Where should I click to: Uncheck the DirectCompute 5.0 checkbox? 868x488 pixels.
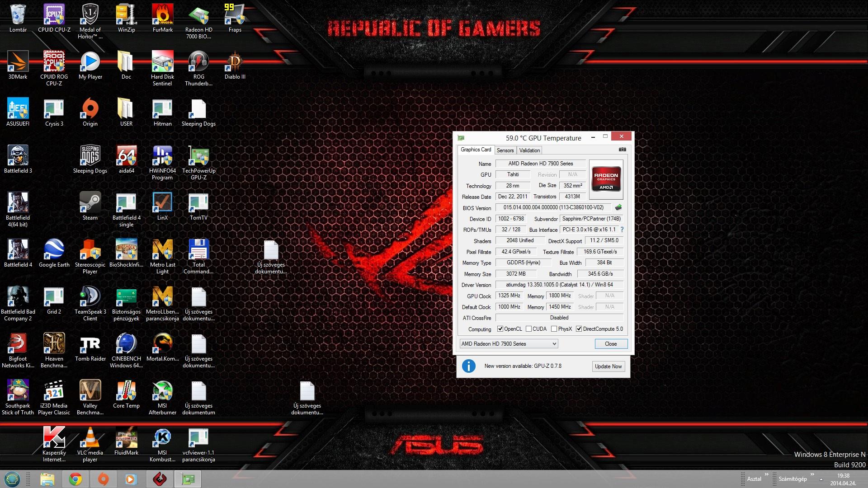(x=579, y=329)
